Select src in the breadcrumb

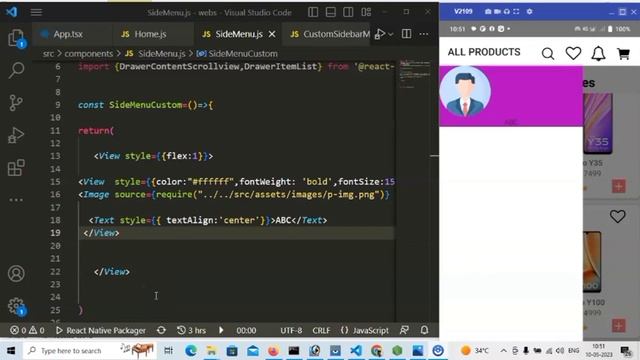point(48,54)
